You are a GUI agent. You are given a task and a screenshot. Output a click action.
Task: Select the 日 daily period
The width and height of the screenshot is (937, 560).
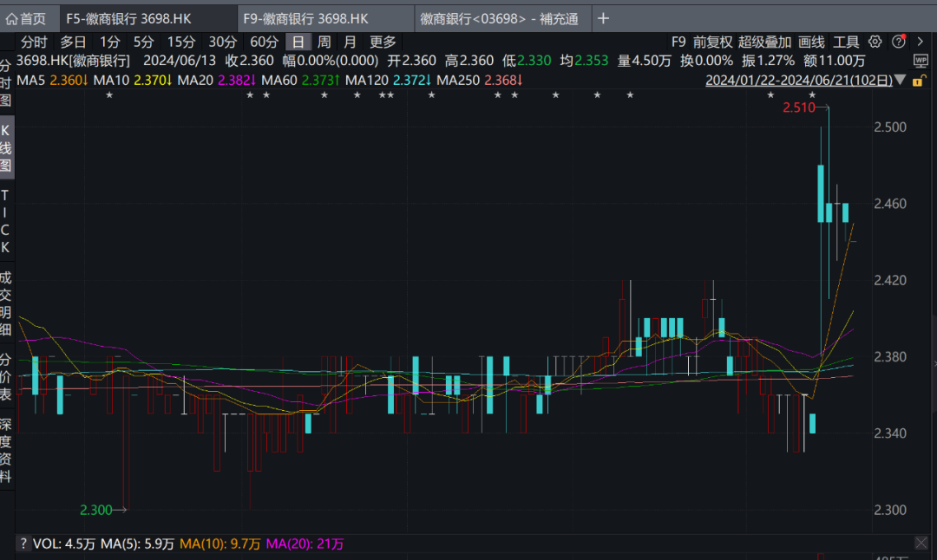(298, 42)
